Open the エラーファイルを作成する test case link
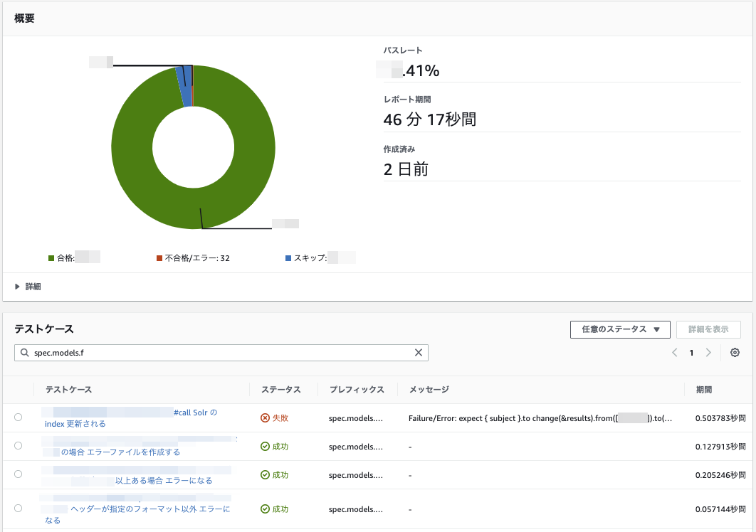 pyautogui.click(x=120, y=452)
